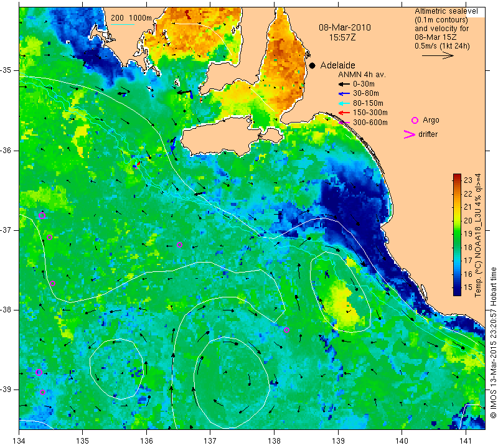Click the '0.5m/s (1kt 24h)' scale text
The width and height of the screenshot is (498, 448).
(442, 46)
